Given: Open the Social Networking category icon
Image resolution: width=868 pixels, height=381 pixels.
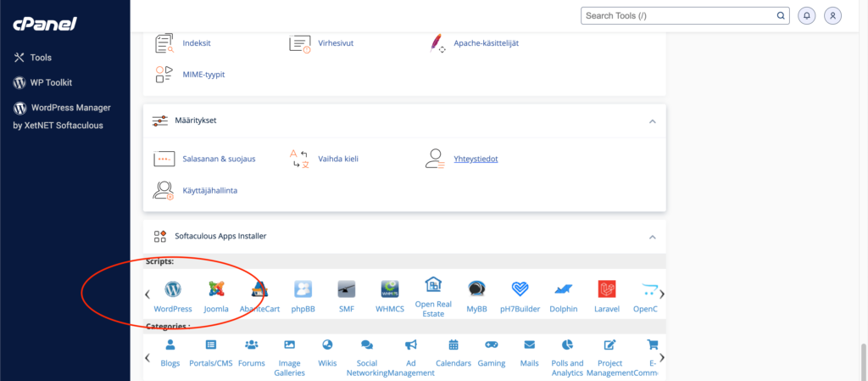Looking at the screenshot, I should pyautogui.click(x=366, y=345).
